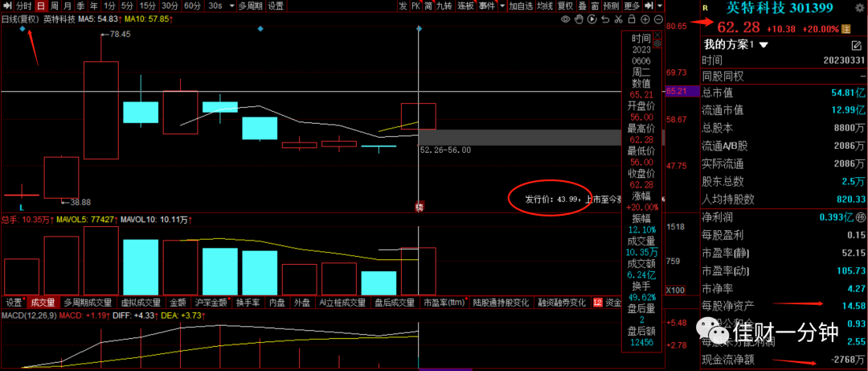Screen dimensions: 868x371
Task: Expand the 我的方案1 dropdown
Action: pyautogui.click(x=764, y=44)
